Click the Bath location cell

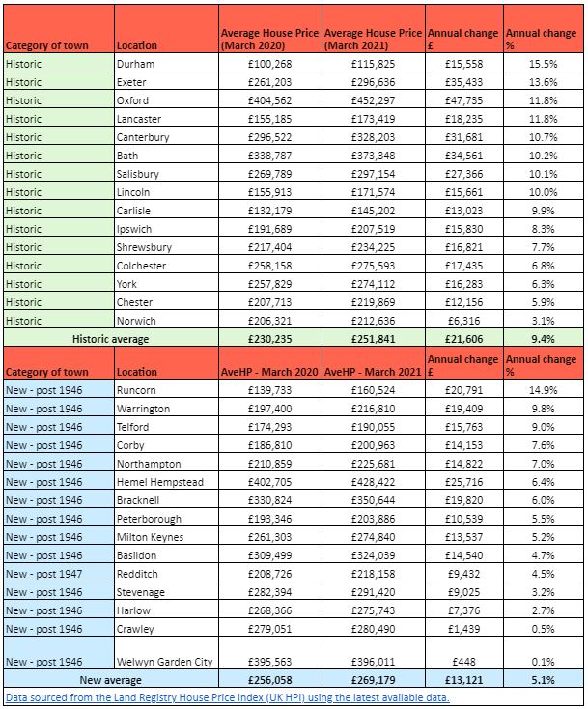[x=167, y=155]
